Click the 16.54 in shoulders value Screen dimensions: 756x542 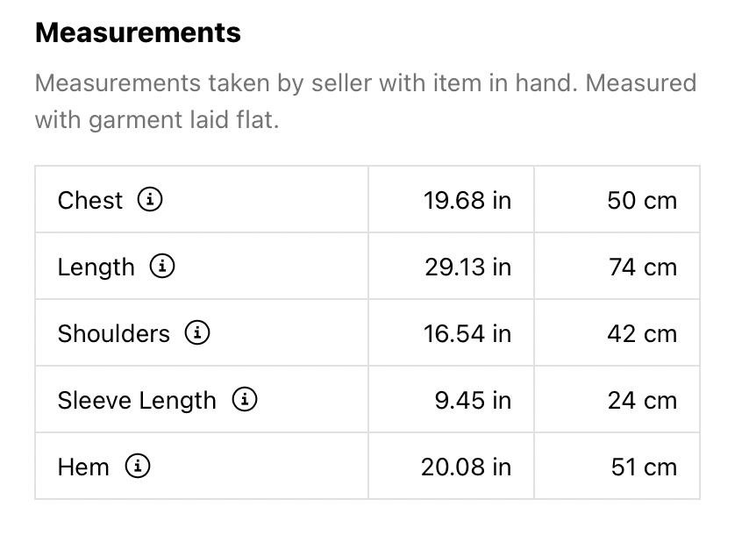click(467, 333)
